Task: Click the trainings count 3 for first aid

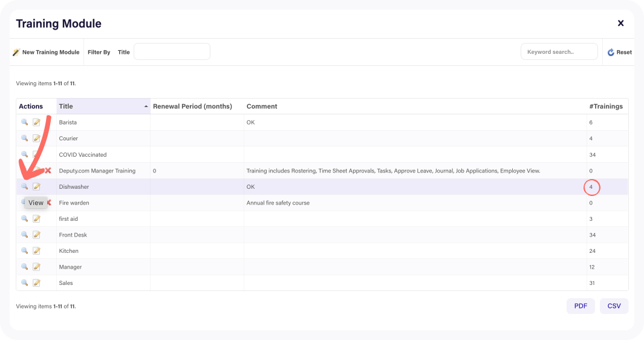Action: [591, 219]
